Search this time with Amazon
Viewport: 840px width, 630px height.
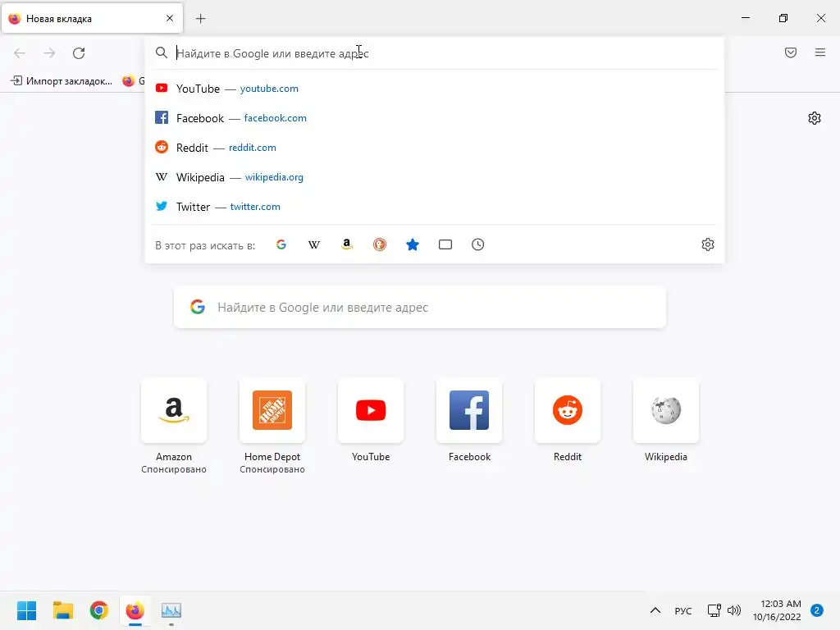pos(347,244)
